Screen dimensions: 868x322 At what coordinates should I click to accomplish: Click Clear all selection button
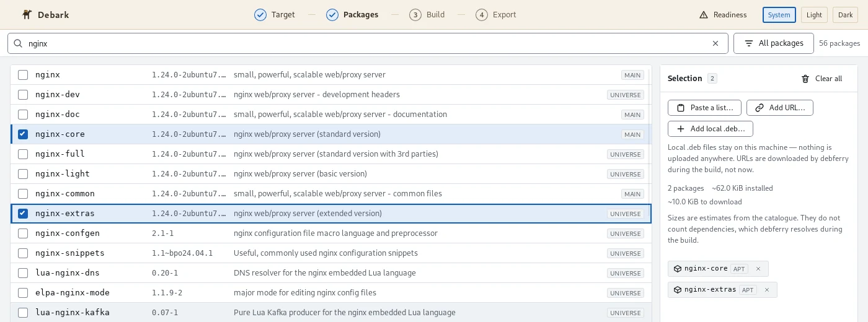821,79
